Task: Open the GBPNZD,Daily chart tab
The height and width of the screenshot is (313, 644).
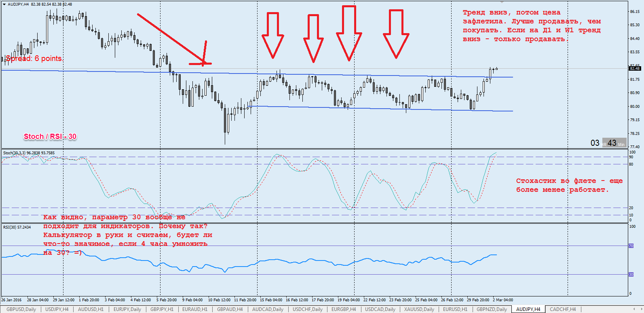Action: click(x=492, y=309)
